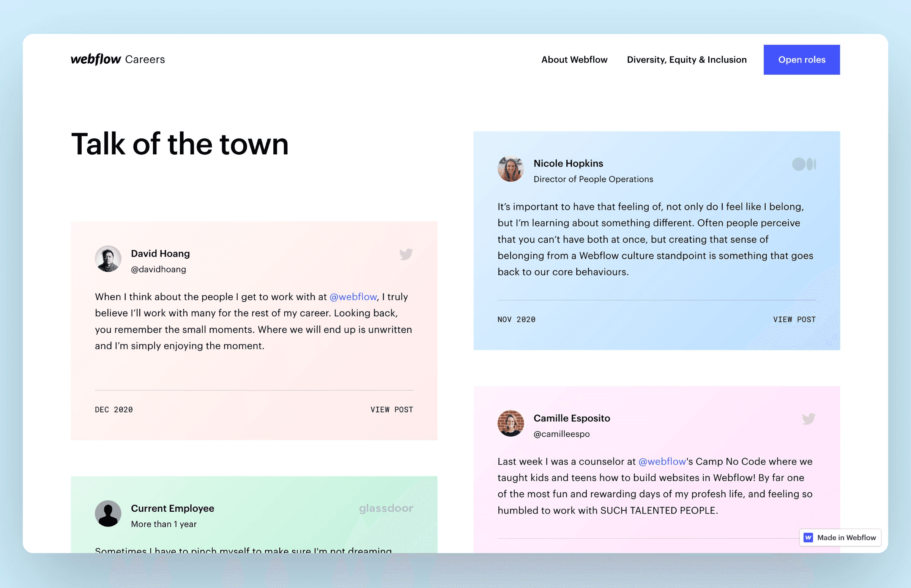Click the anonymous Current Employee avatar

coord(108,514)
